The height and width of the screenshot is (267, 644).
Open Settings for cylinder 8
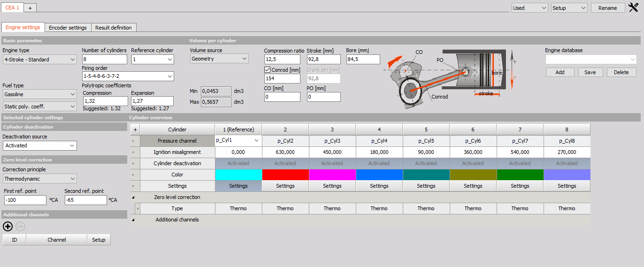[x=567, y=186]
